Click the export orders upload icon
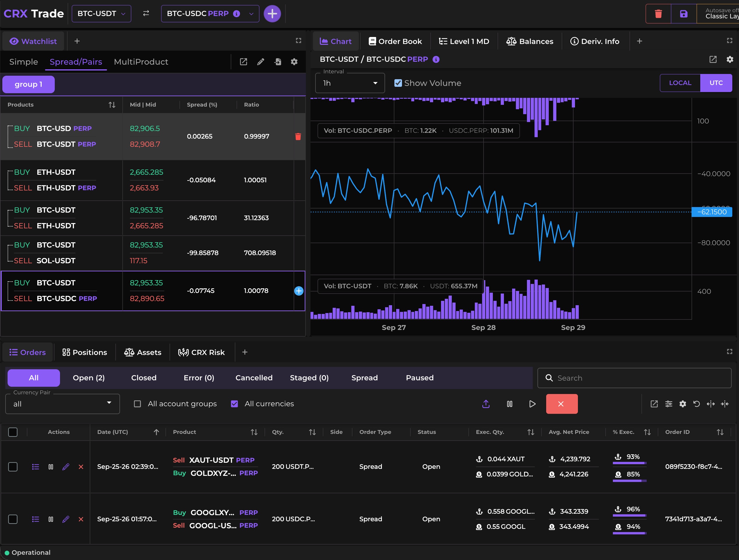Screen dimensions: 739x560 point(486,404)
